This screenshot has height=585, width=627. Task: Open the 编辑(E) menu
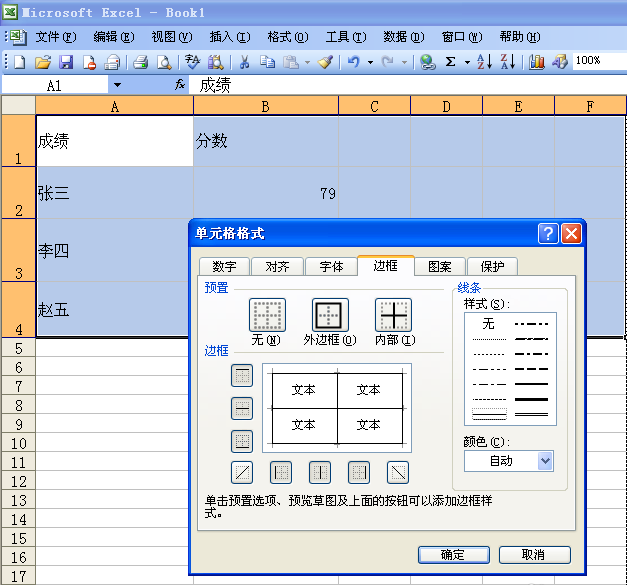tap(114, 37)
